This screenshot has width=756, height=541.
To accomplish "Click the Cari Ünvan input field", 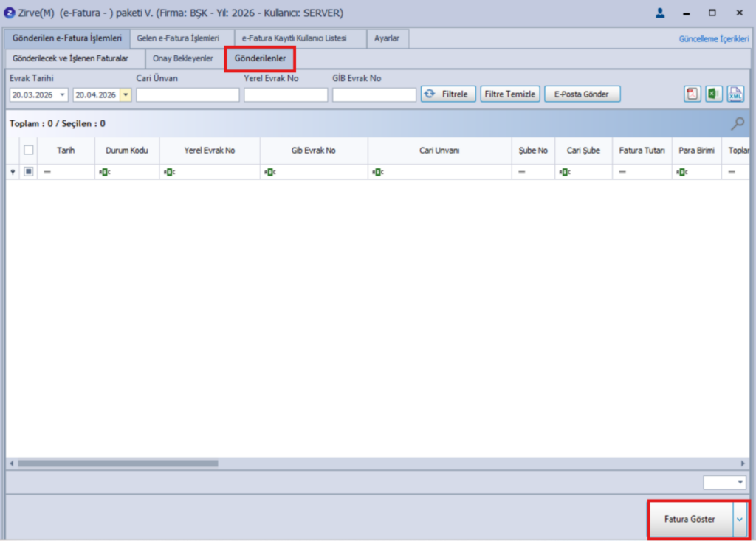I will coord(188,95).
